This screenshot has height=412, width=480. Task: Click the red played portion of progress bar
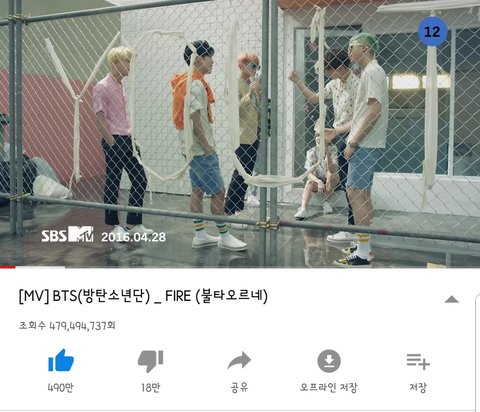(8, 267)
